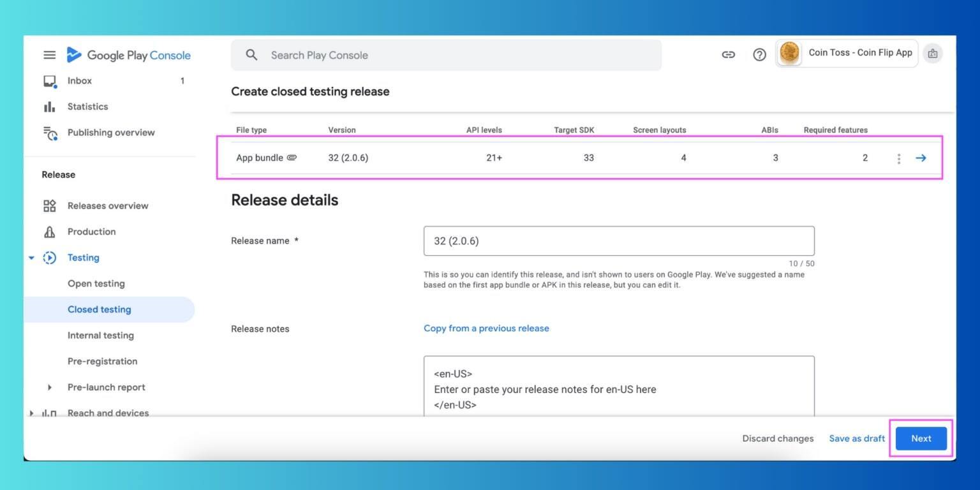Click the Inbox unread count 1
Screen dimensions: 980x490
pyautogui.click(x=182, y=81)
